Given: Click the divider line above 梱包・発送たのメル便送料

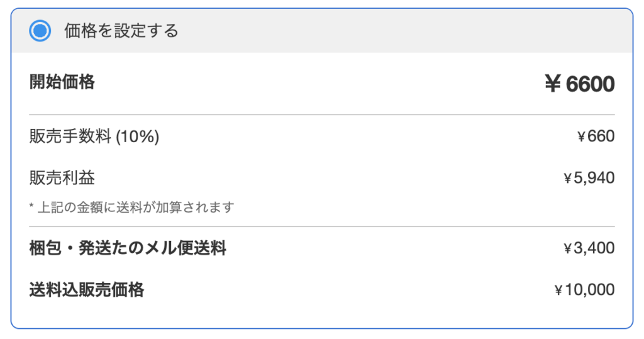Looking at the screenshot, I should (322, 226).
